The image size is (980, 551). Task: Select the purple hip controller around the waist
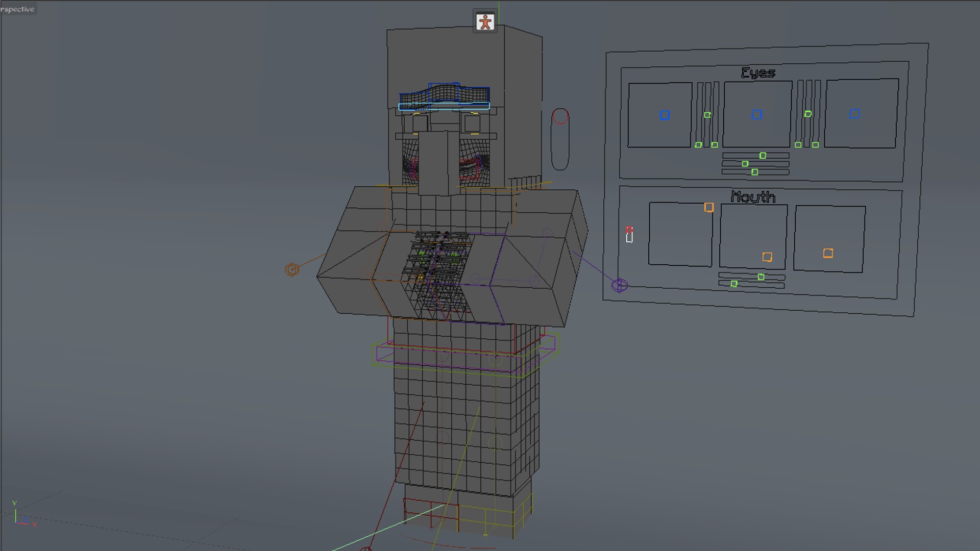tap(465, 354)
